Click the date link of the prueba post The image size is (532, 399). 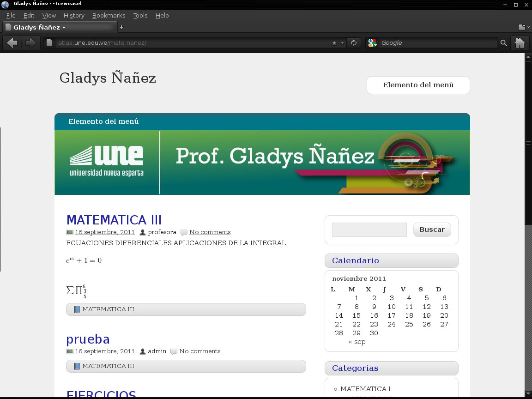tap(105, 351)
